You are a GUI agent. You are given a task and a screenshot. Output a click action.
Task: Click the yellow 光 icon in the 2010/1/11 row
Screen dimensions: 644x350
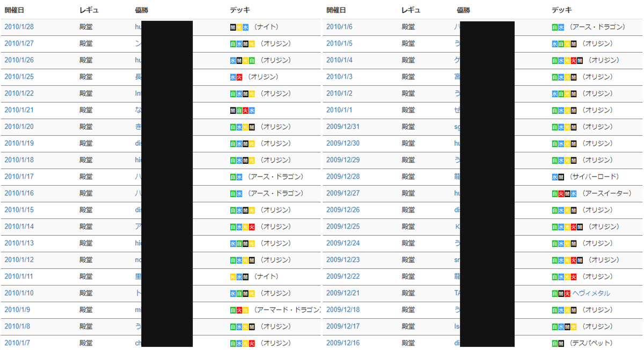point(233,276)
